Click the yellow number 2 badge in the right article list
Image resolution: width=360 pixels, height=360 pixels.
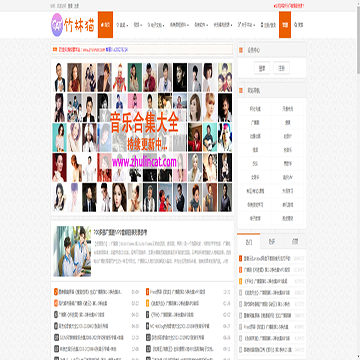point(147,303)
